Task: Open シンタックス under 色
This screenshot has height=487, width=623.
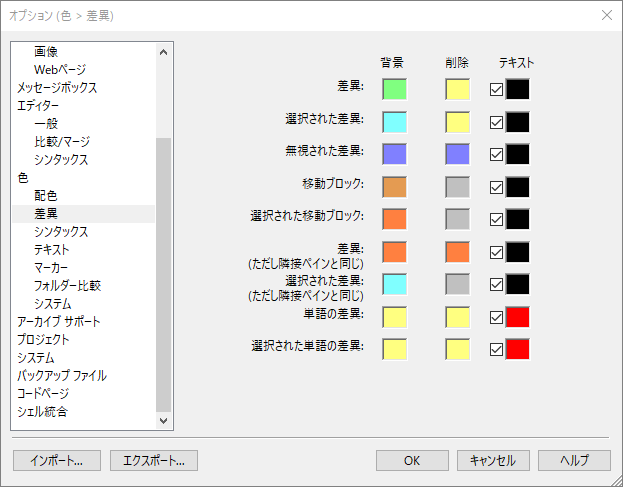Action: (x=61, y=232)
